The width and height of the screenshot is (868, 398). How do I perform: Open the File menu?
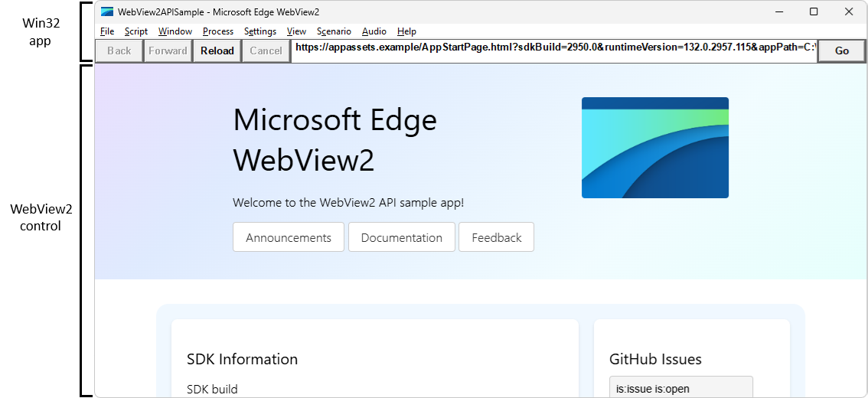(x=107, y=31)
